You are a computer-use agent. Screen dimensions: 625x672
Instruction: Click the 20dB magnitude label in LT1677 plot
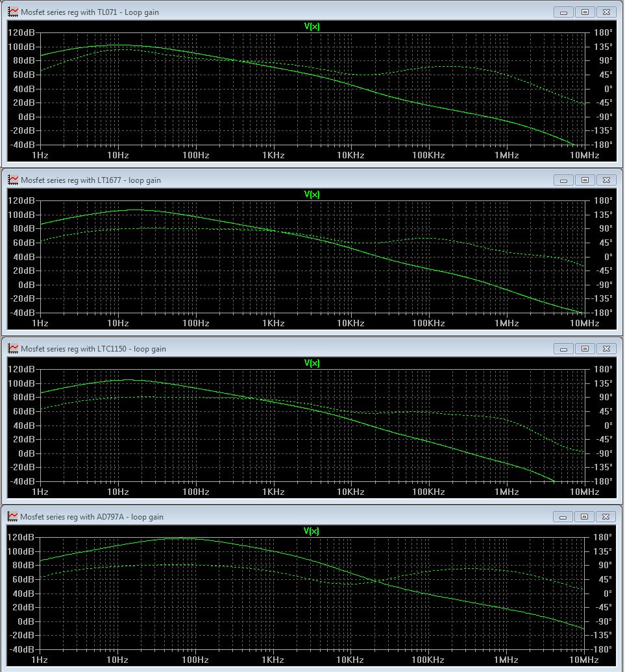23,270
